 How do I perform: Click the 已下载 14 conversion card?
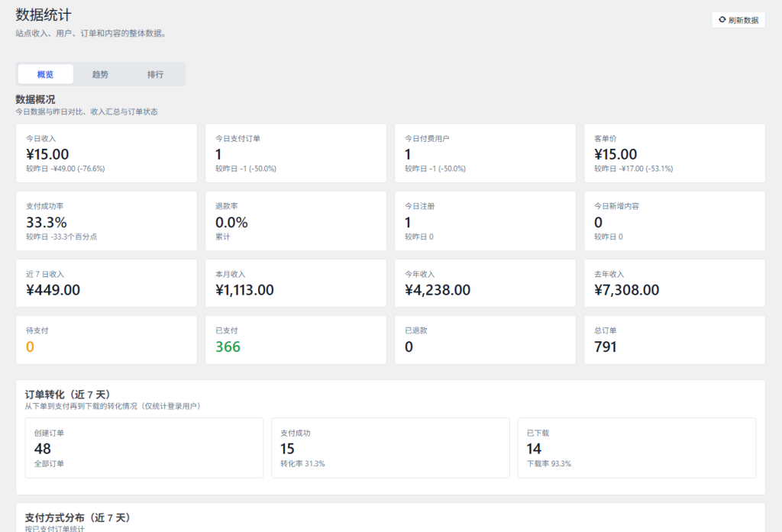click(x=636, y=448)
